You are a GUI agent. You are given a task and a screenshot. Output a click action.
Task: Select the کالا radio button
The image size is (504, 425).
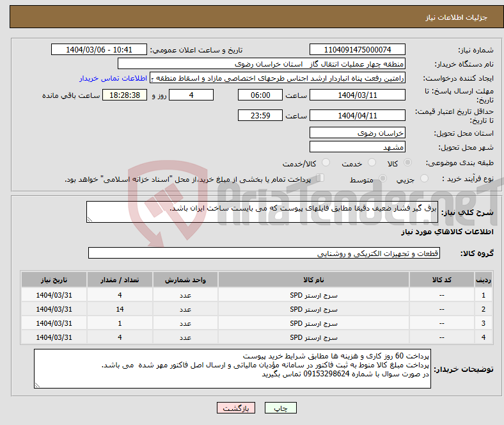(407, 163)
